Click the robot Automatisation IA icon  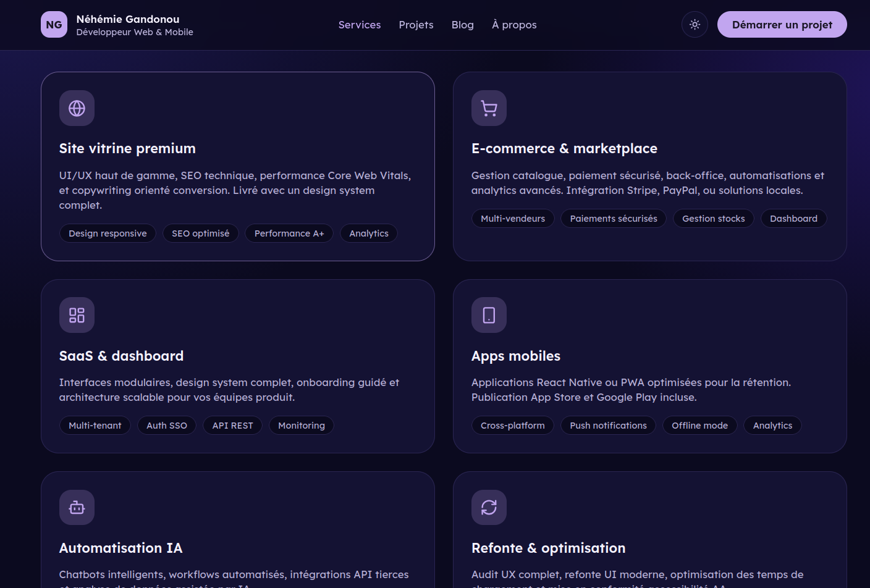(x=77, y=507)
